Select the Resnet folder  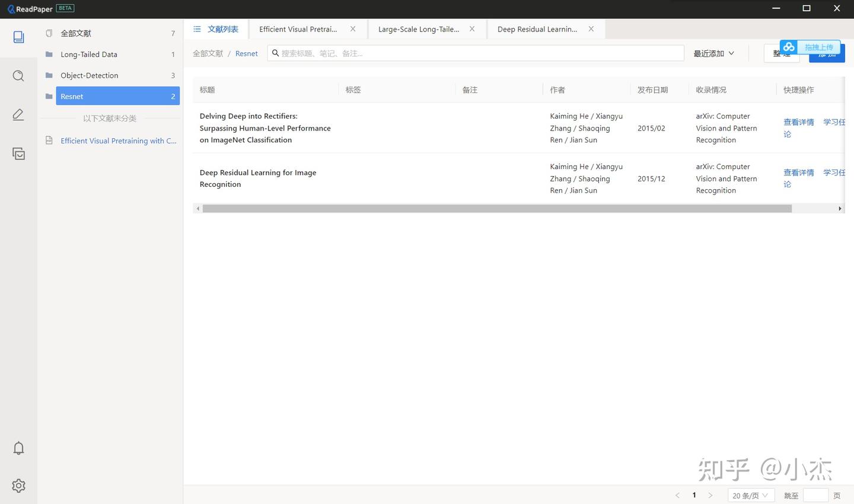[x=117, y=96]
